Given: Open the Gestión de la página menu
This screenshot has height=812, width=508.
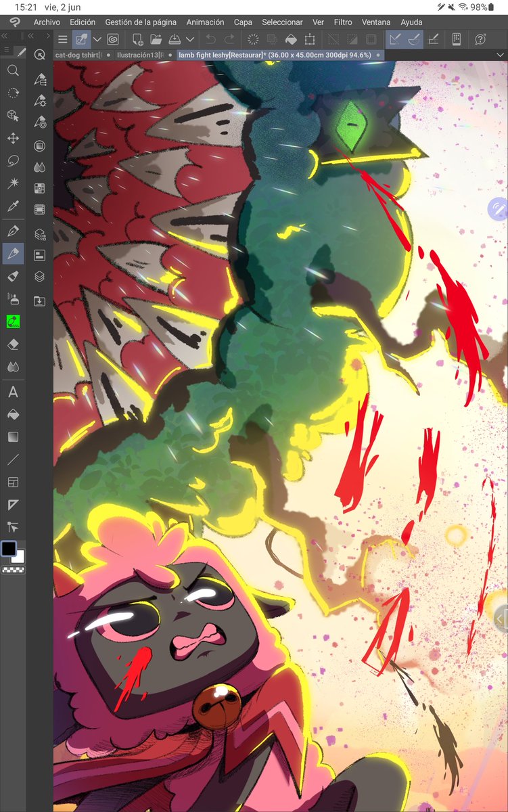Looking at the screenshot, I should pos(141,22).
